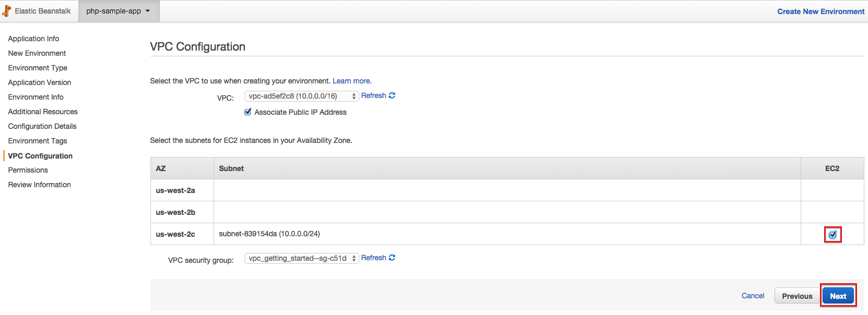
Task: Select Configuration Details in sidebar
Action: pyautogui.click(x=42, y=126)
